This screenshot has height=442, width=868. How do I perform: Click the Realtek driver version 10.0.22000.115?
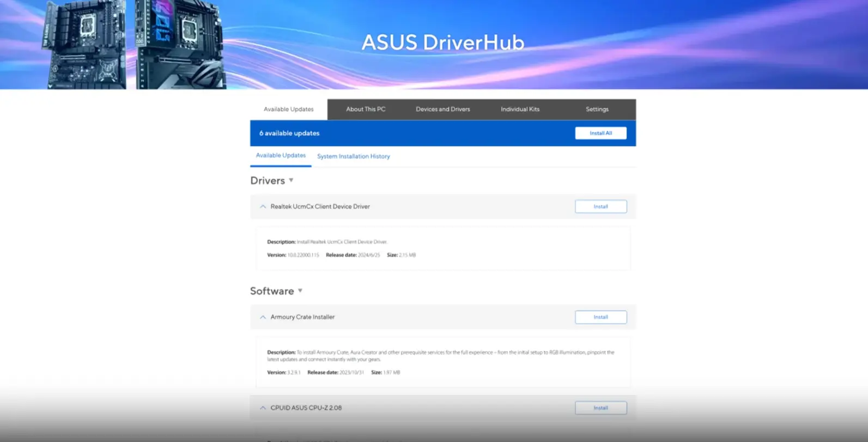point(303,255)
